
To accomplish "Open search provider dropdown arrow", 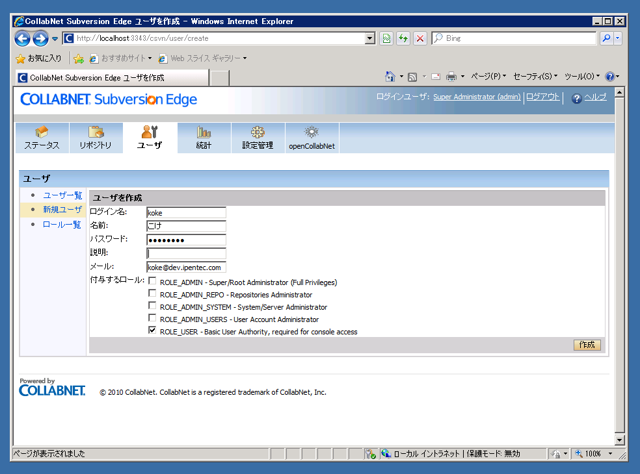I will pos(618,38).
